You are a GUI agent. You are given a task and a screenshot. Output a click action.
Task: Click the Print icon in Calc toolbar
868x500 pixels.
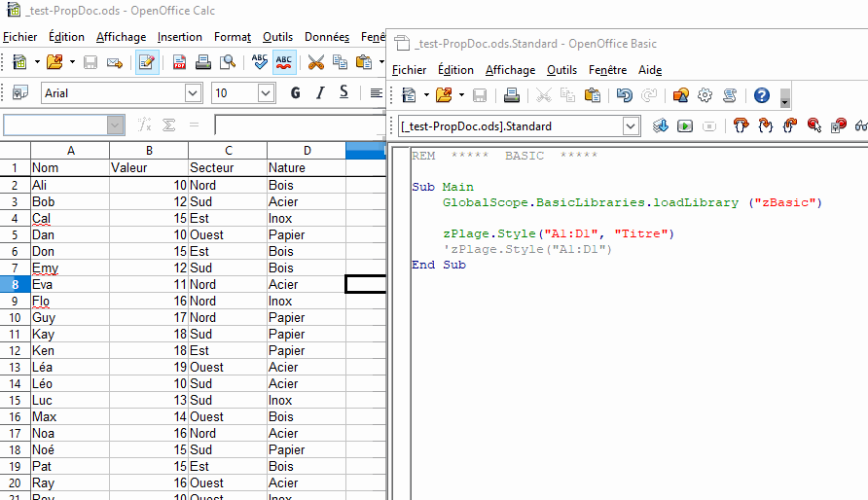[203, 62]
